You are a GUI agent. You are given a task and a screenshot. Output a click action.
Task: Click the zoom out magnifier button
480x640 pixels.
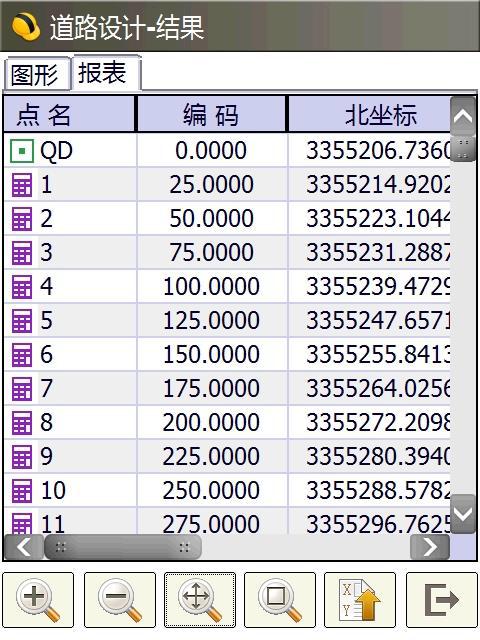[120, 600]
